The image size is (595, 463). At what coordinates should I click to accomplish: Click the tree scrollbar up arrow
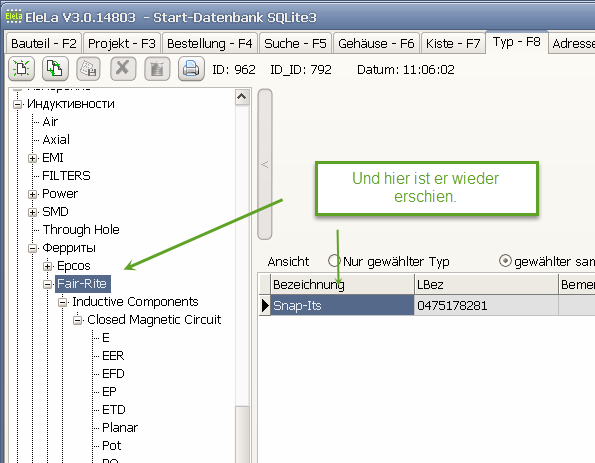242,97
